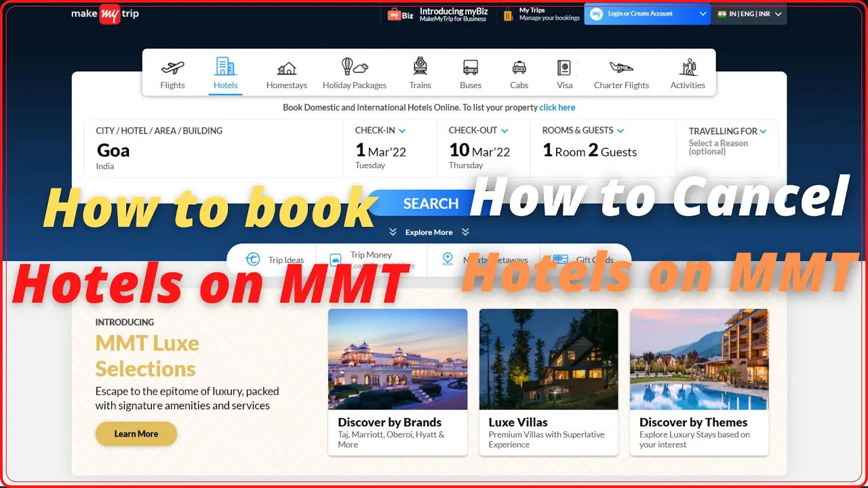Switch to Holiday Packages tab label

[355, 85]
